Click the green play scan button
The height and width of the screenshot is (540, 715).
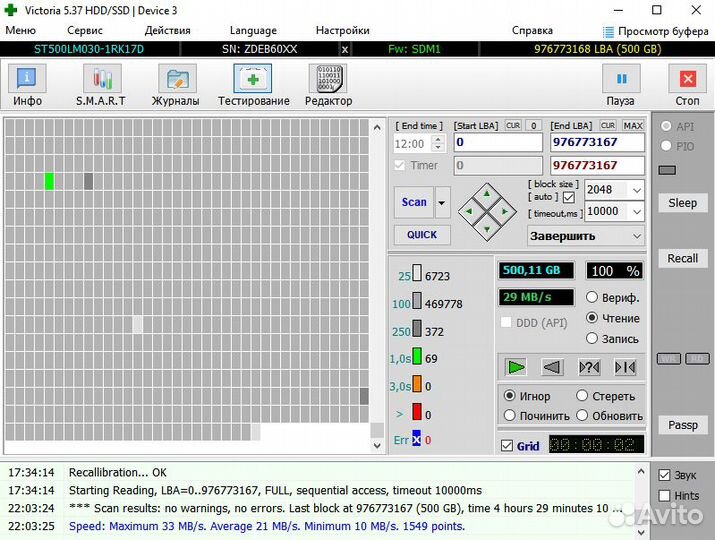point(516,367)
